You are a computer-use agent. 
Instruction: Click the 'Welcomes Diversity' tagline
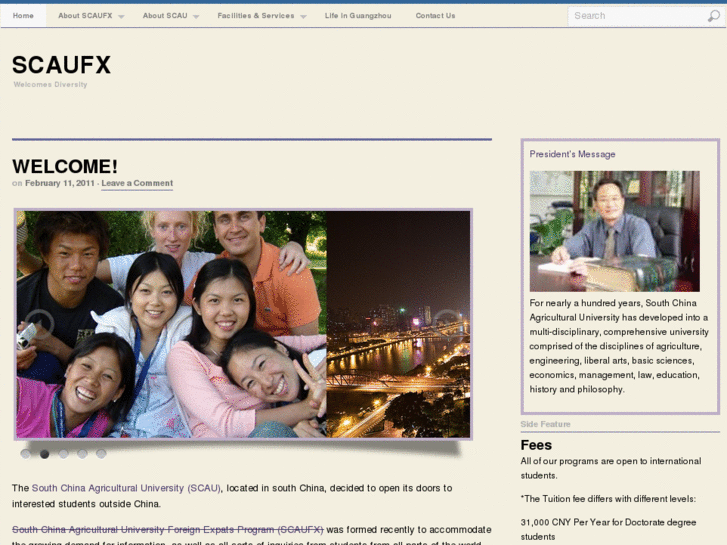[51, 84]
